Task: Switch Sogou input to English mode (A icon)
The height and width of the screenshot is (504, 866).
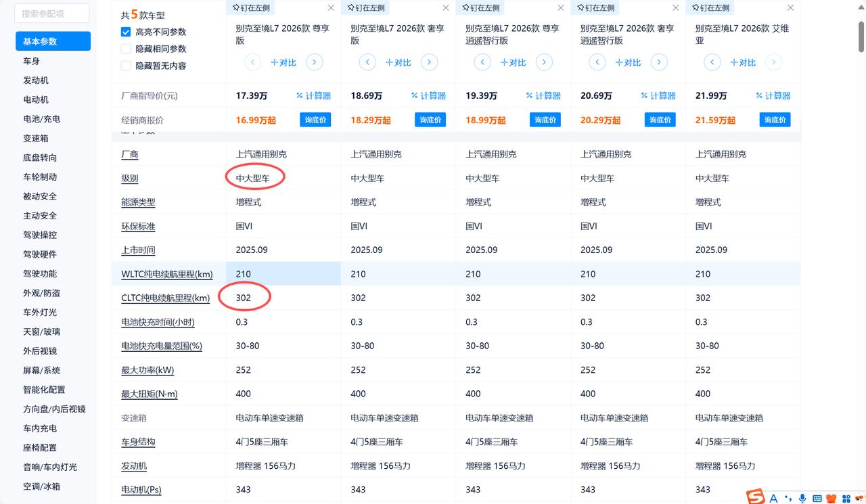Action: 773,498
